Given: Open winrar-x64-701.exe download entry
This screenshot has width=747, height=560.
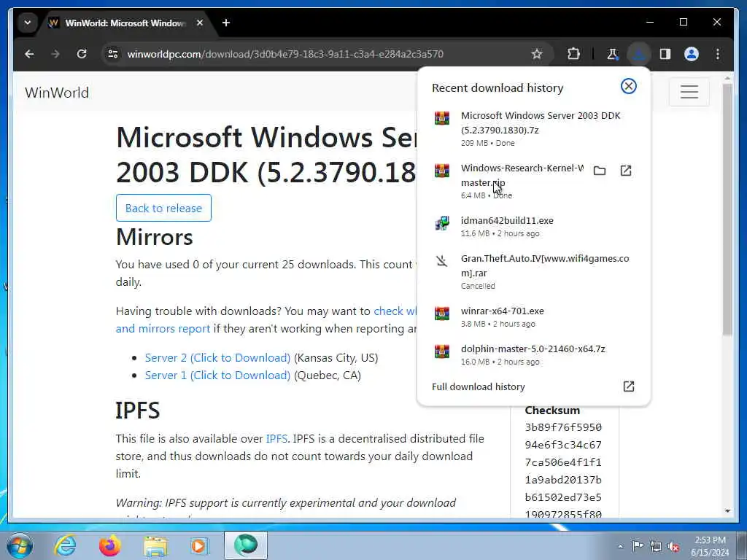Looking at the screenshot, I should click(x=533, y=316).
